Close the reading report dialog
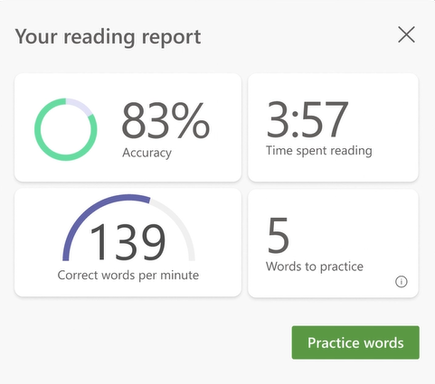The image size is (435, 384). coord(406,35)
